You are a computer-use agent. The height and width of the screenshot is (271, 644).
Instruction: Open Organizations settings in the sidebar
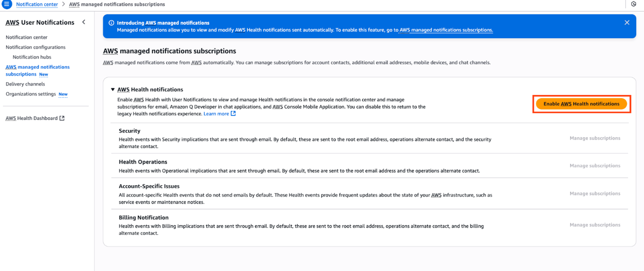30,94
